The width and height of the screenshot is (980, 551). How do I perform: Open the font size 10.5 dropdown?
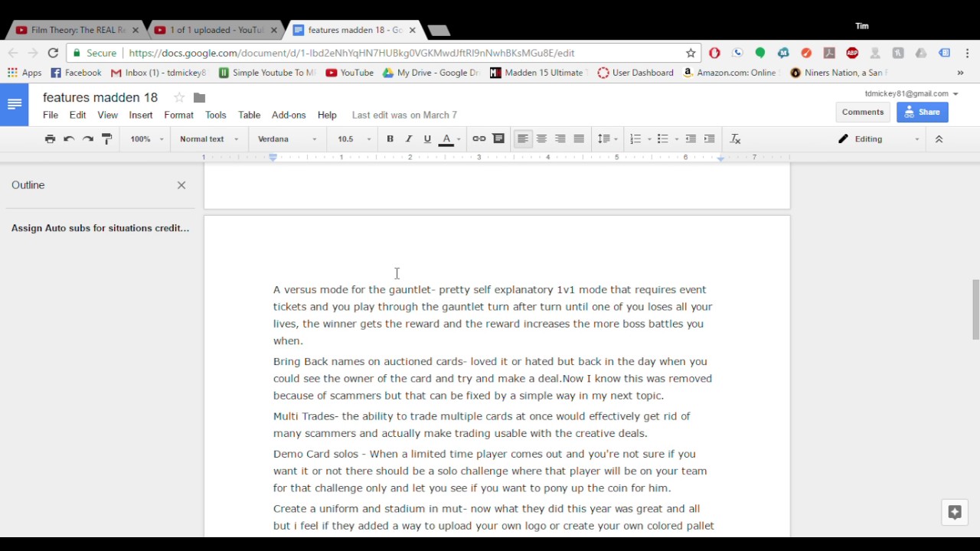pyautogui.click(x=354, y=139)
